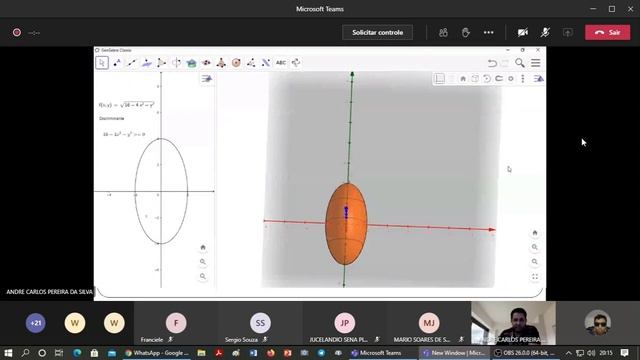Select the Angle tool in GeoGebra
The width and height of the screenshot is (640, 360).
[x=251, y=62]
